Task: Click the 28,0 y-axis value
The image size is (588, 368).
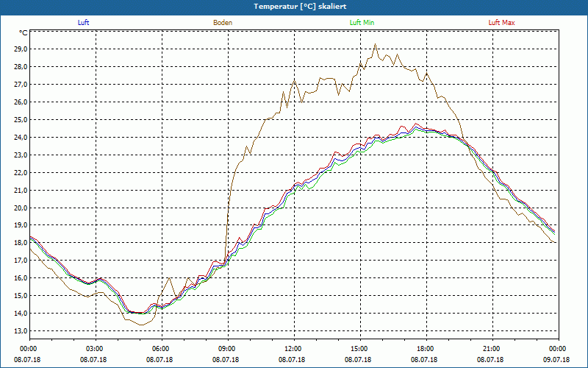Action: [21, 67]
